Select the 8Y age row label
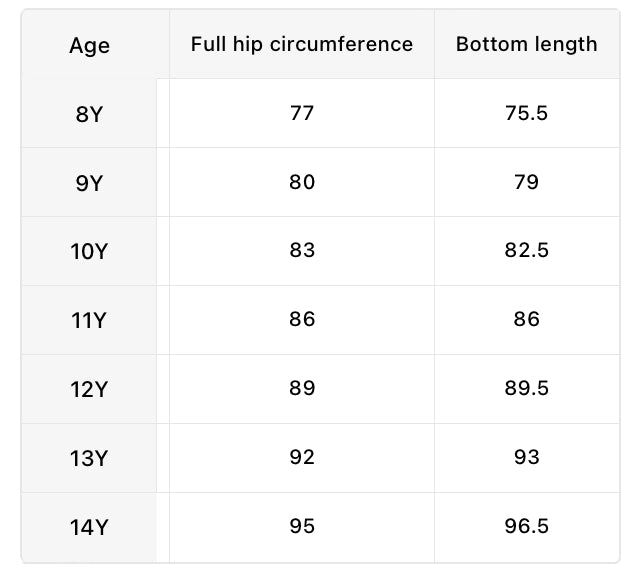The height and width of the screenshot is (570, 640). point(89,114)
